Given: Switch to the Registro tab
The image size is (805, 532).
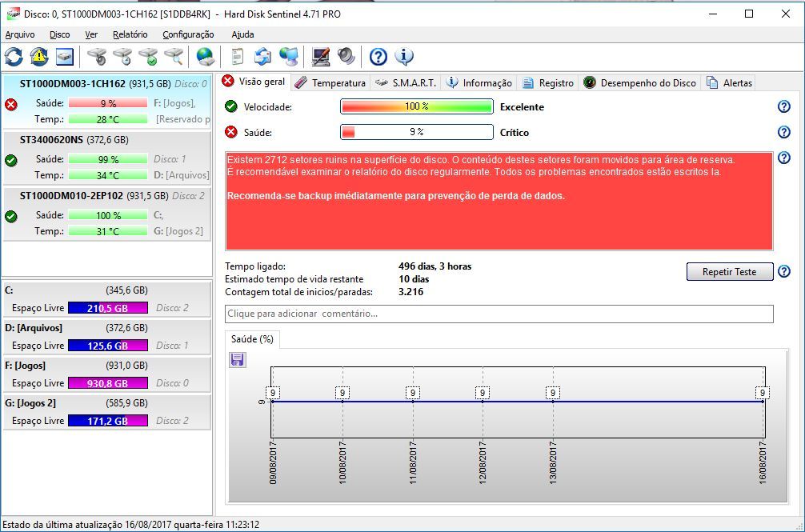Looking at the screenshot, I should [548, 82].
